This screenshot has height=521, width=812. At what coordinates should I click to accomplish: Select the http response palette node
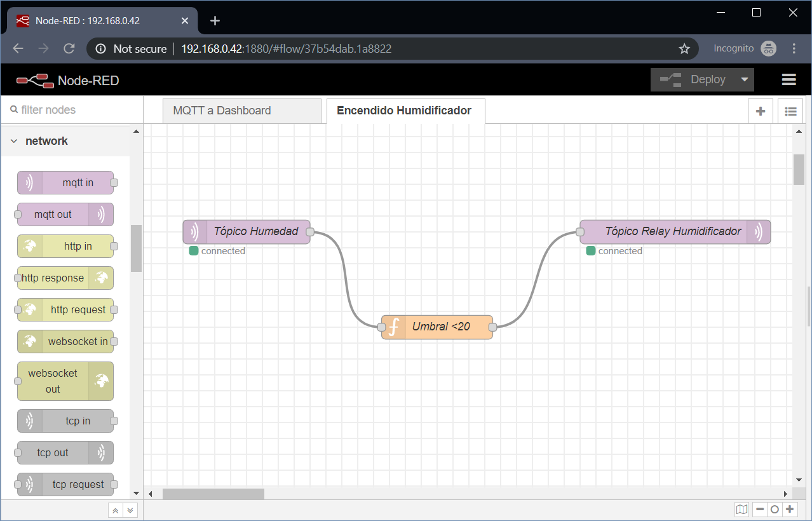point(65,278)
